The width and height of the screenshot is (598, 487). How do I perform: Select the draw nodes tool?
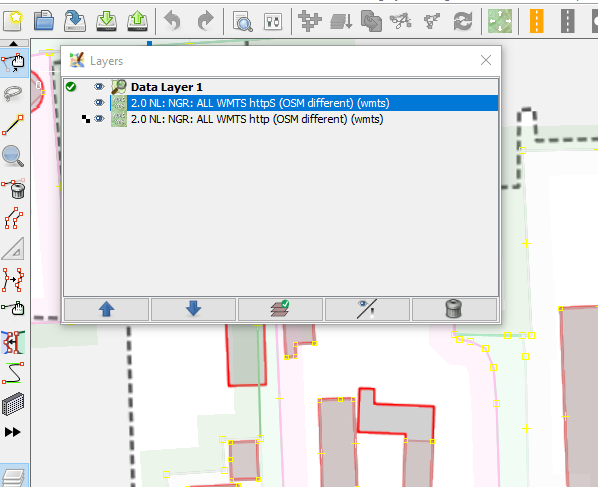click(13, 124)
